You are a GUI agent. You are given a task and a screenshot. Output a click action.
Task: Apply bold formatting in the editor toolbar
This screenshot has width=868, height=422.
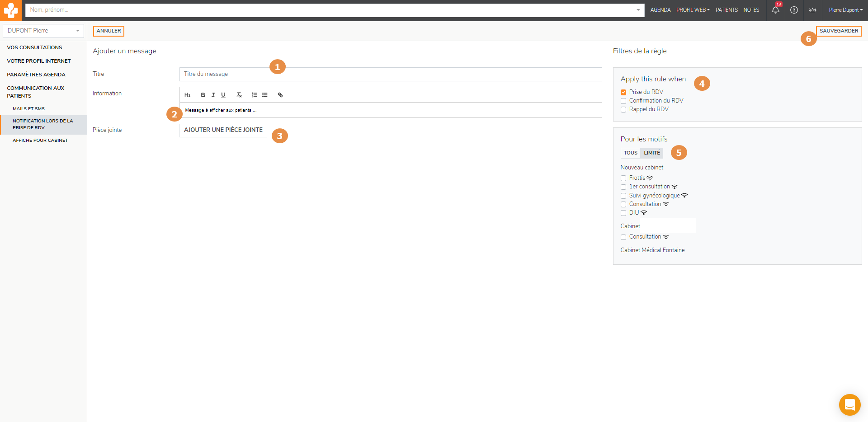coord(203,95)
